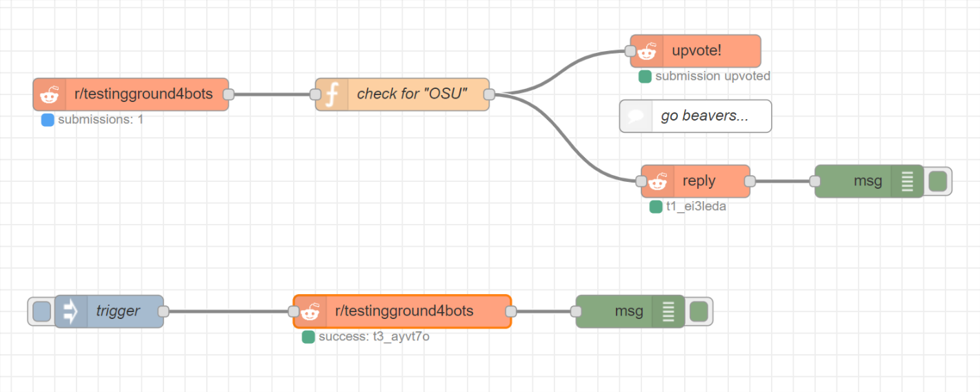
Task: Click output port of top r/testingground4bots node
Action: coord(229,94)
